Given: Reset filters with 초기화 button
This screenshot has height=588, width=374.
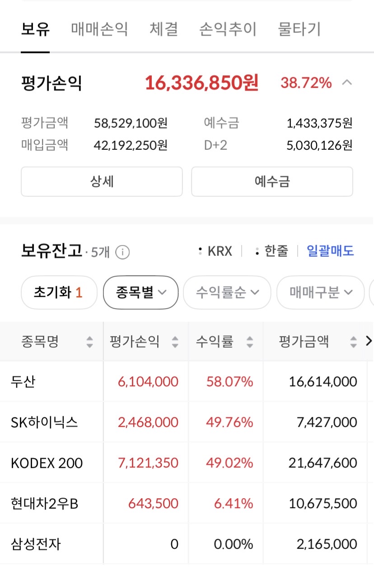Looking at the screenshot, I should (x=59, y=292).
